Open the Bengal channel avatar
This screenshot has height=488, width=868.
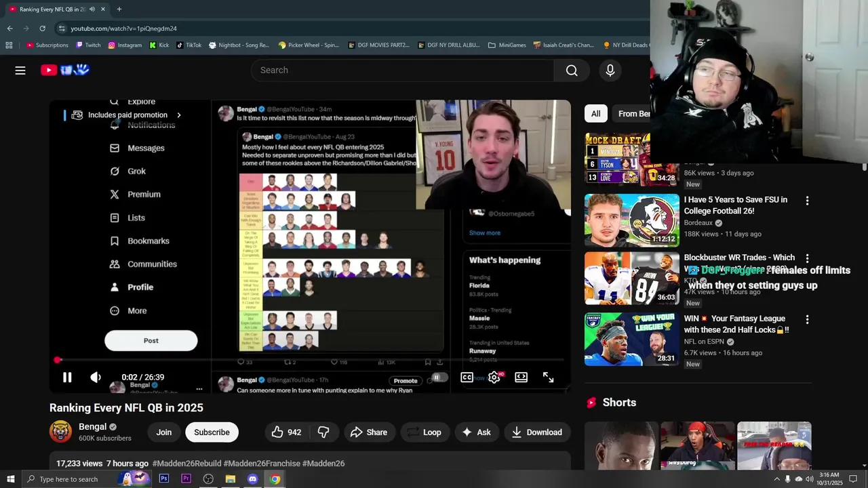pyautogui.click(x=60, y=432)
